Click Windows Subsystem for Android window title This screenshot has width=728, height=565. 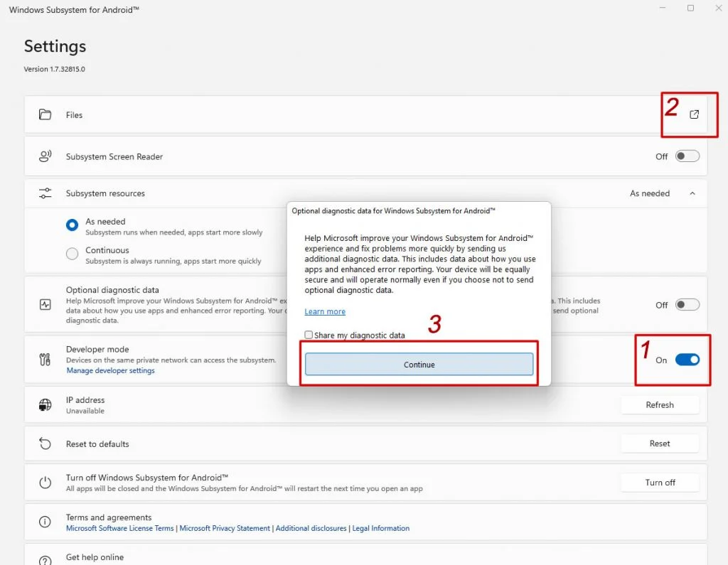point(74,10)
